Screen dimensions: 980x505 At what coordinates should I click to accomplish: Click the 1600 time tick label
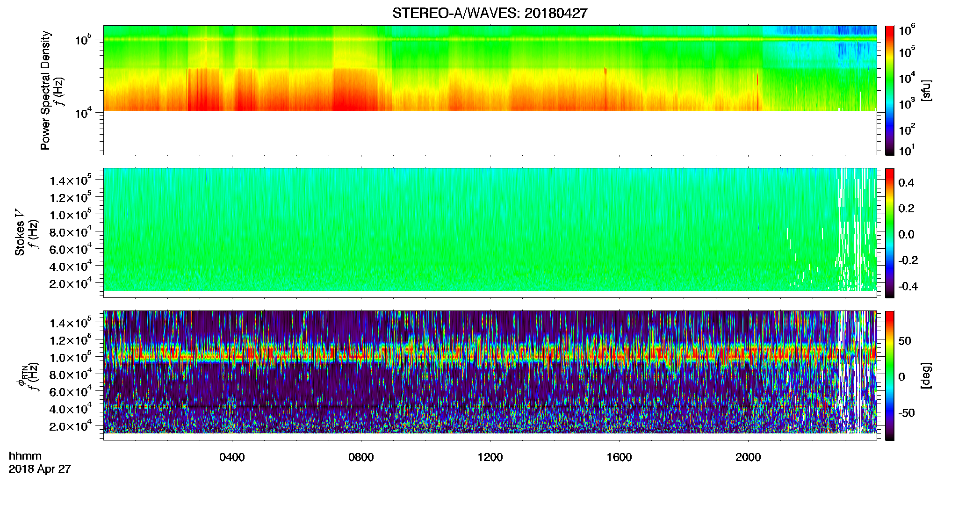pos(619,457)
